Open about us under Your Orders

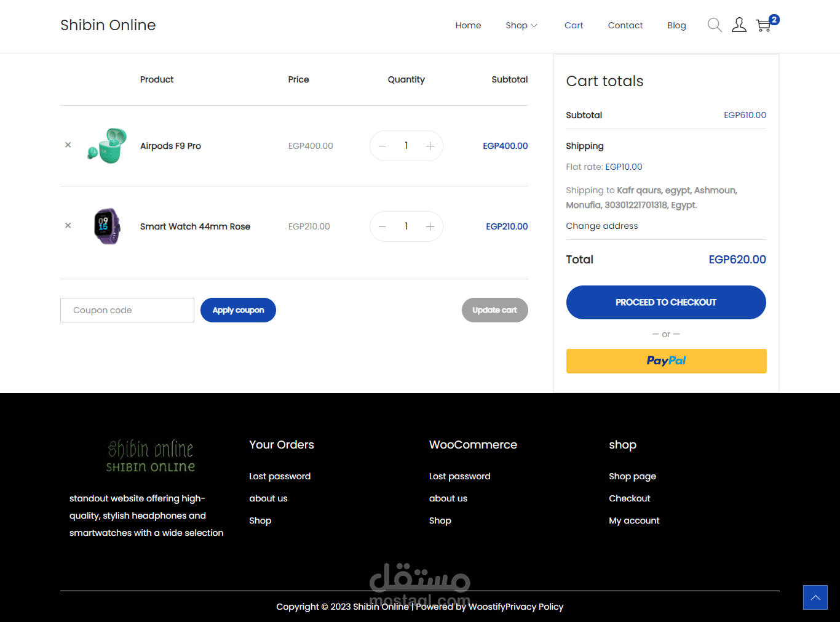(x=268, y=498)
